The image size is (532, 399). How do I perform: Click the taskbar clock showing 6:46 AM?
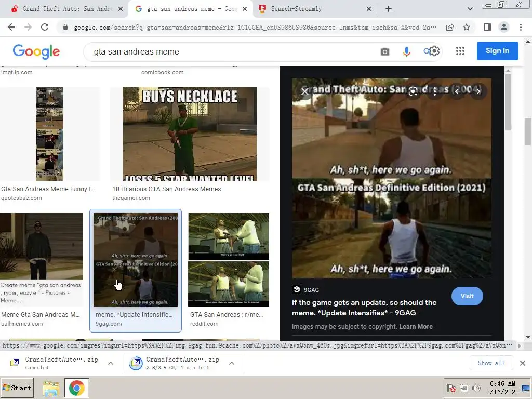(x=502, y=384)
